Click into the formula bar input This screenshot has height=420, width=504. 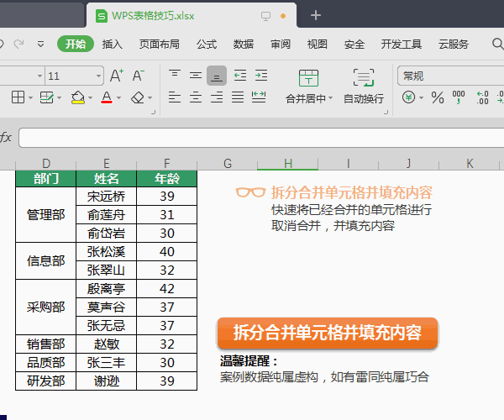coord(261,138)
